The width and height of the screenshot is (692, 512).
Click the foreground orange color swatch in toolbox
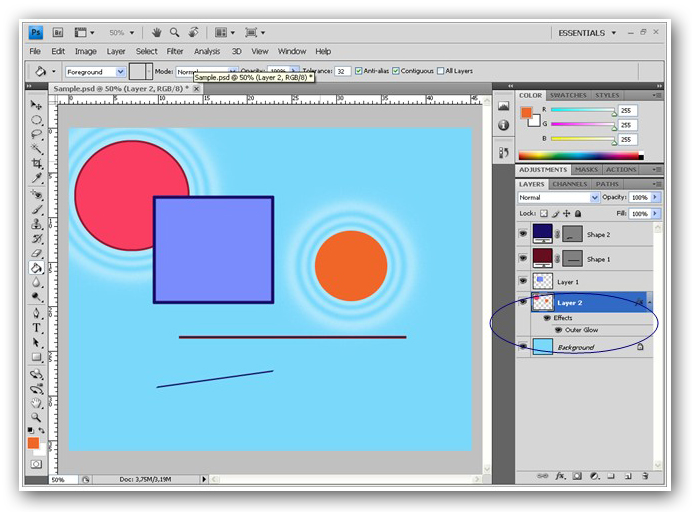pos(33,442)
